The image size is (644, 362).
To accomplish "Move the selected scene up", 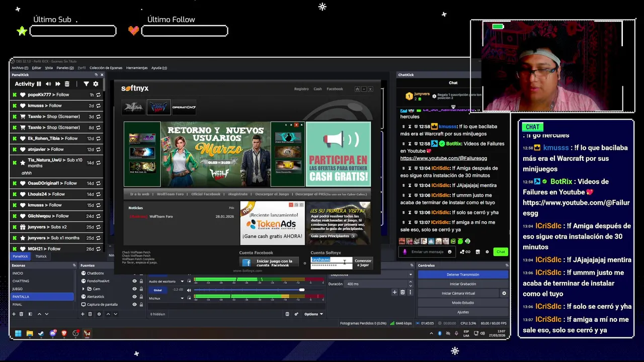I will [40, 314].
